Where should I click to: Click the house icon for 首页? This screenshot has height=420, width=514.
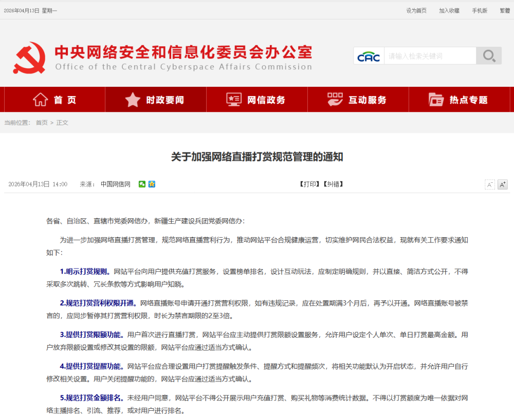[x=41, y=100]
